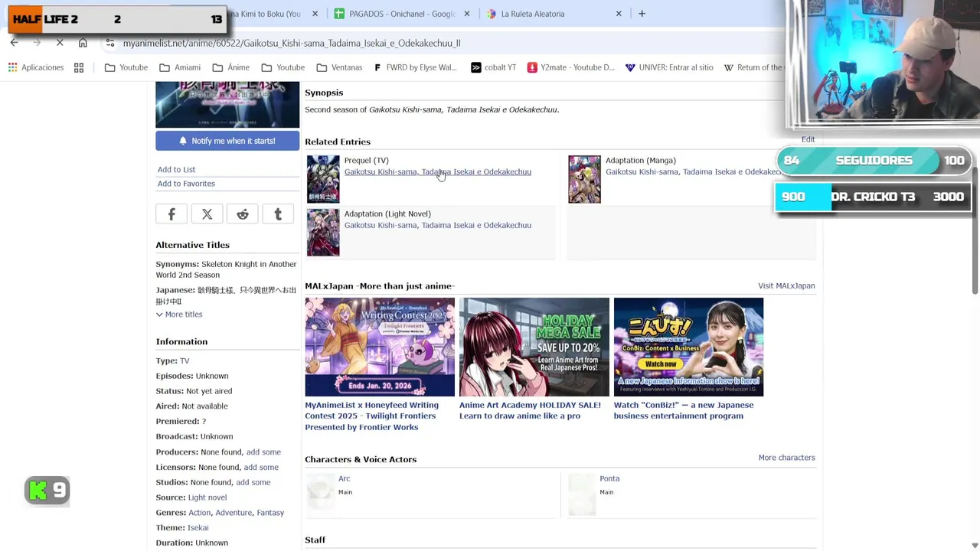Image resolution: width=980 pixels, height=551 pixels.
Task: Open UNIVER: Entrar al sitio bookmark
Action: (669, 67)
